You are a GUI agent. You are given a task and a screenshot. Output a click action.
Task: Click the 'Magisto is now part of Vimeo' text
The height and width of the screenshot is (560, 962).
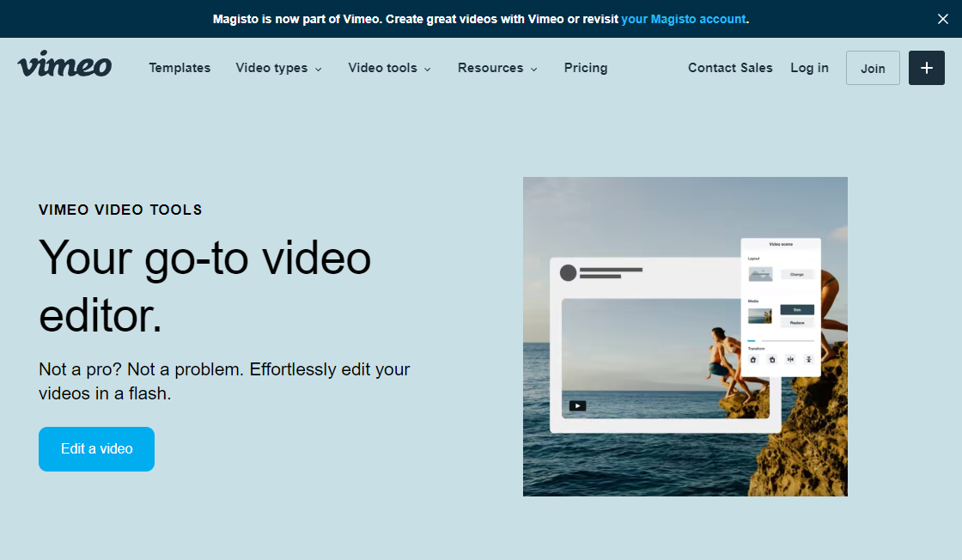(x=298, y=19)
